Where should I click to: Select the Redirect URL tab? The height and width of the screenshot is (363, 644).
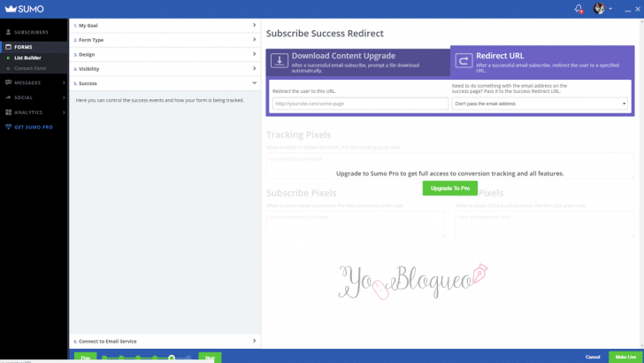(x=542, y=61)
